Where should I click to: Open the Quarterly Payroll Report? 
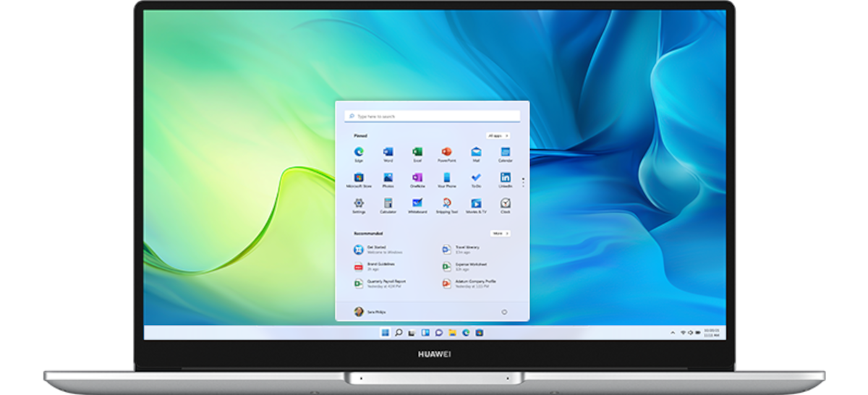click(x=380, y=283)
